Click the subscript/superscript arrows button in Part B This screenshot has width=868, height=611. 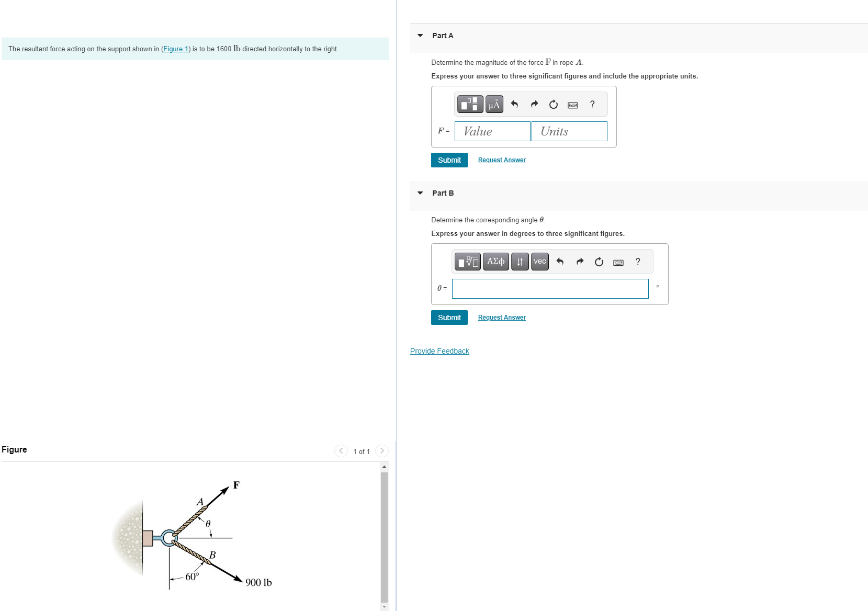[520, 262]
